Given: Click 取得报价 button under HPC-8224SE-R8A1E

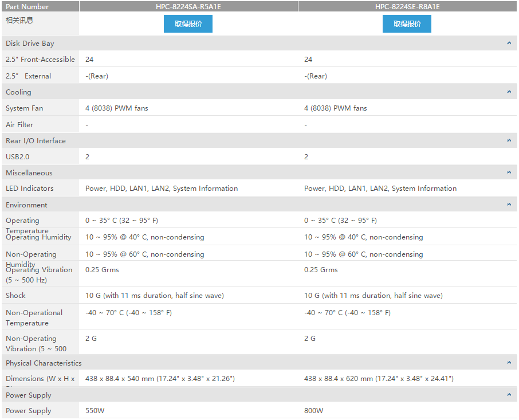Looking at the screenshot, I should click(x=407, y=24).
